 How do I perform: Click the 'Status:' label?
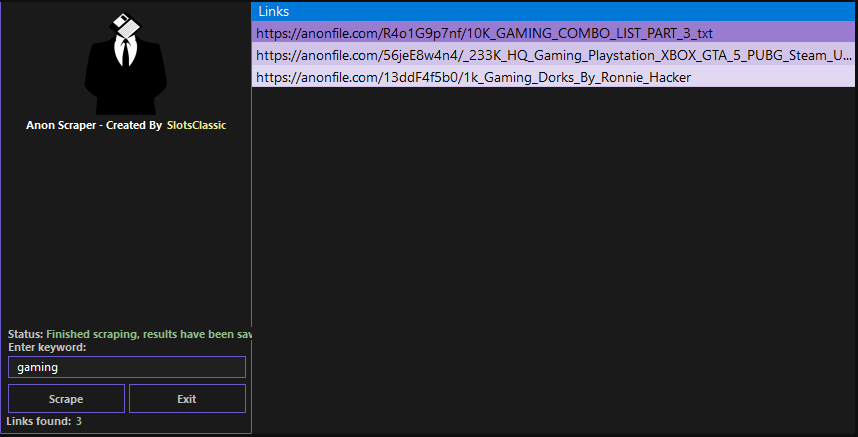coord(25,333)
